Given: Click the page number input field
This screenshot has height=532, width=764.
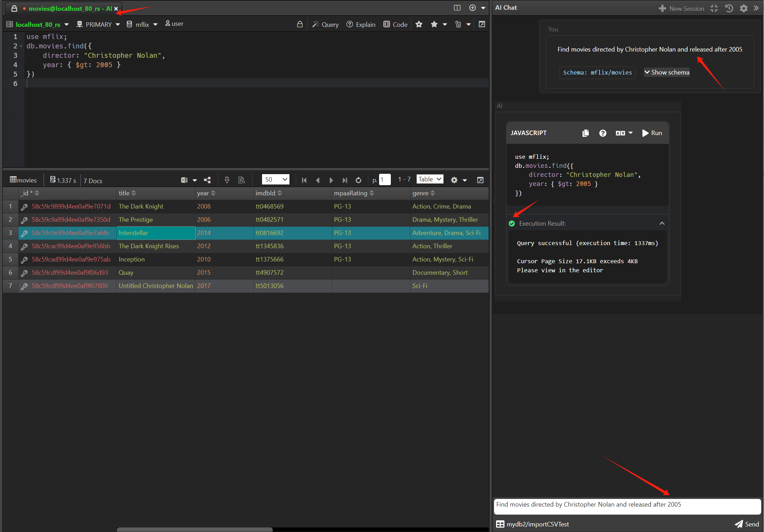Looking at the screenshot, I should [x=385, y=180].
